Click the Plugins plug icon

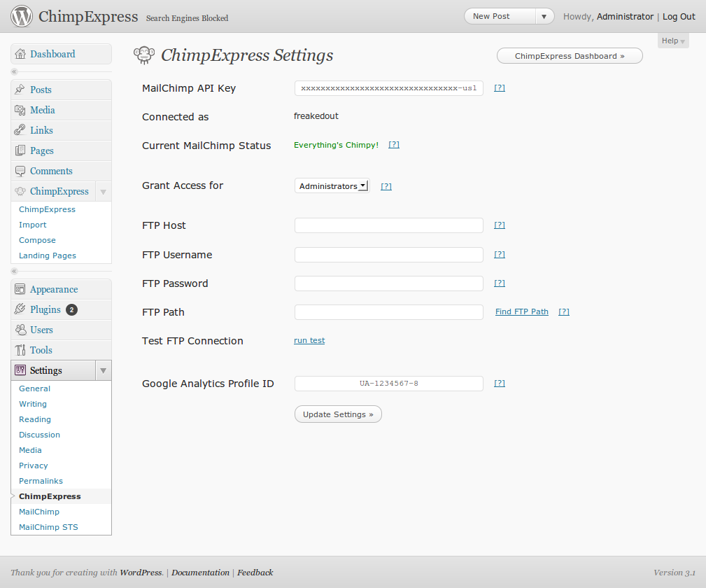pos(20,309)
